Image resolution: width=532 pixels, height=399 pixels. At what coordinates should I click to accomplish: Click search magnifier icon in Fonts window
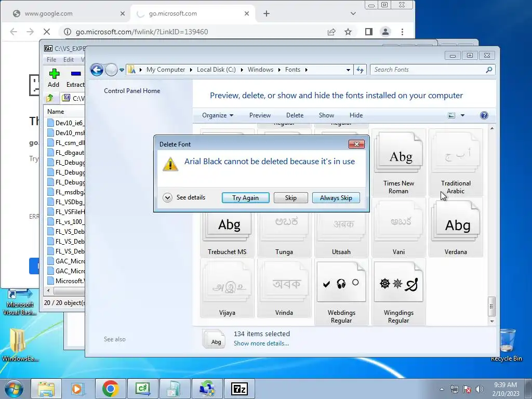(489, 70)
